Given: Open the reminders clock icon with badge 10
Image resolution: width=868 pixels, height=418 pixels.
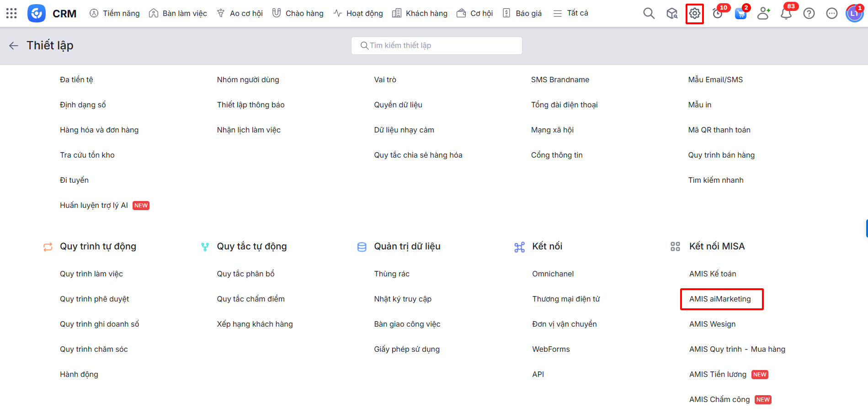Looking at the screenshot, I should pos(718,13).
